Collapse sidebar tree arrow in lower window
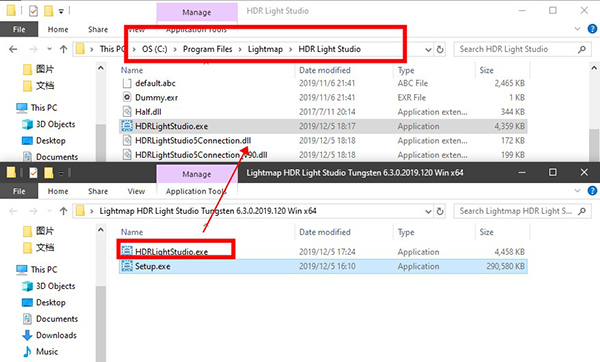600x362 pixels. 101,230
